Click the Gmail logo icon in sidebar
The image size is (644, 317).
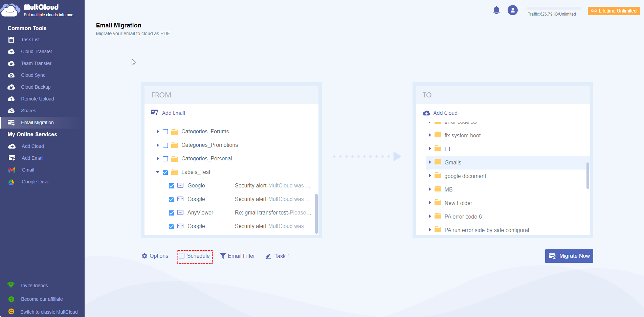(x=12, y=170)
